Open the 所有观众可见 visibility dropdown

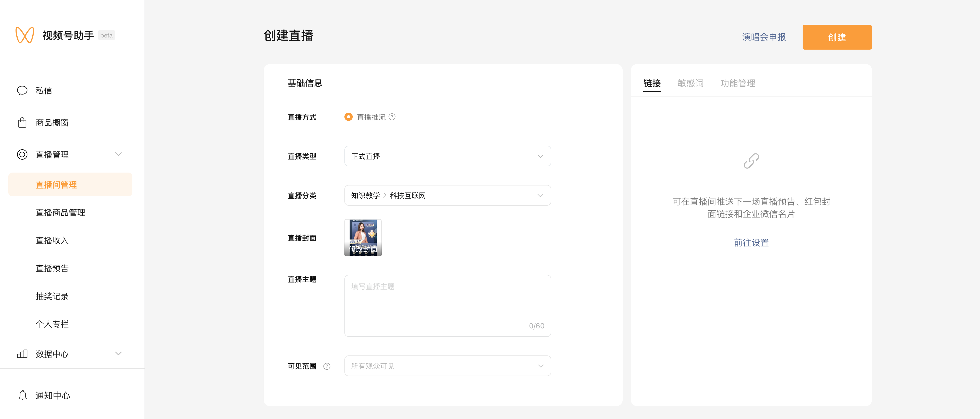point(447,366)
